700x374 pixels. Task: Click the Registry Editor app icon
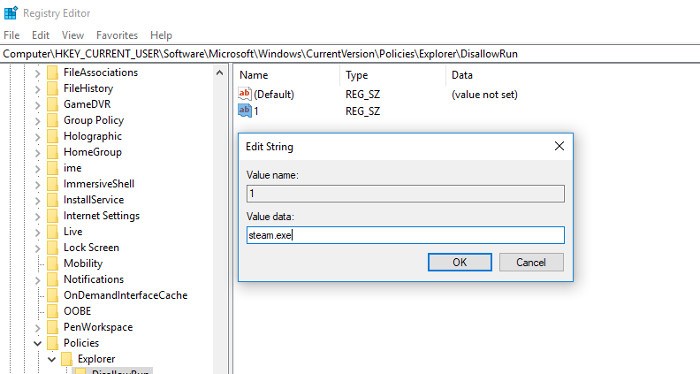11,13
